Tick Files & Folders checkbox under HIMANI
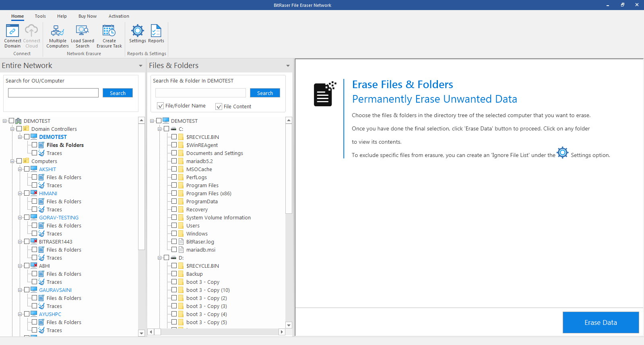Image resolution: width=644 pixels, height=345 pixels. click(35, 201)
